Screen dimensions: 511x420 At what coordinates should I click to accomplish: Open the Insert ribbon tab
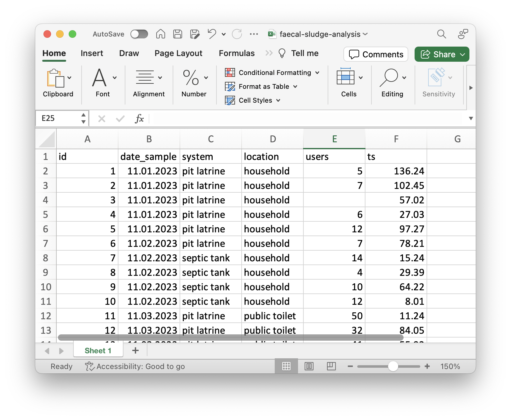pyautogui.click(x=92, y=53)
